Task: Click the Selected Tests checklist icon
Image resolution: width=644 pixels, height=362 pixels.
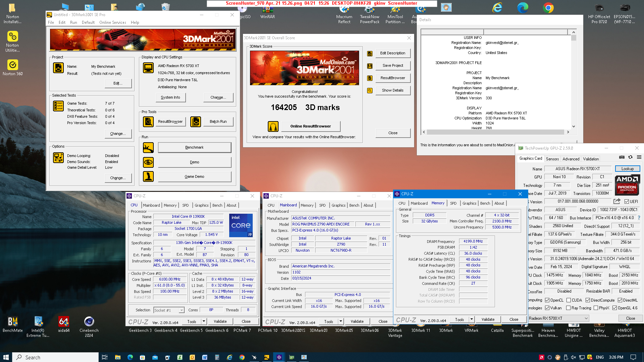Action: [58, 106]
